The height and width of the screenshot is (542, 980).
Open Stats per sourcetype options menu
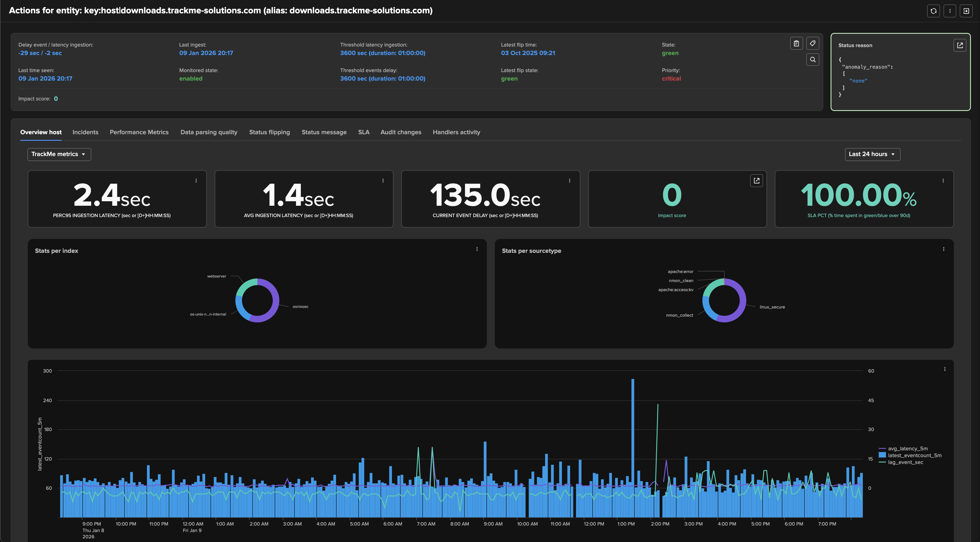943,249
